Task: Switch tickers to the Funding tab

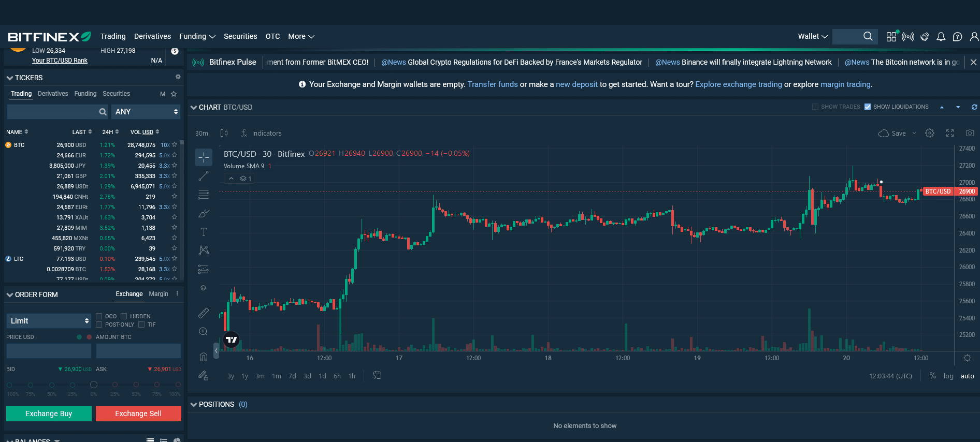Action: click(85, 94)
